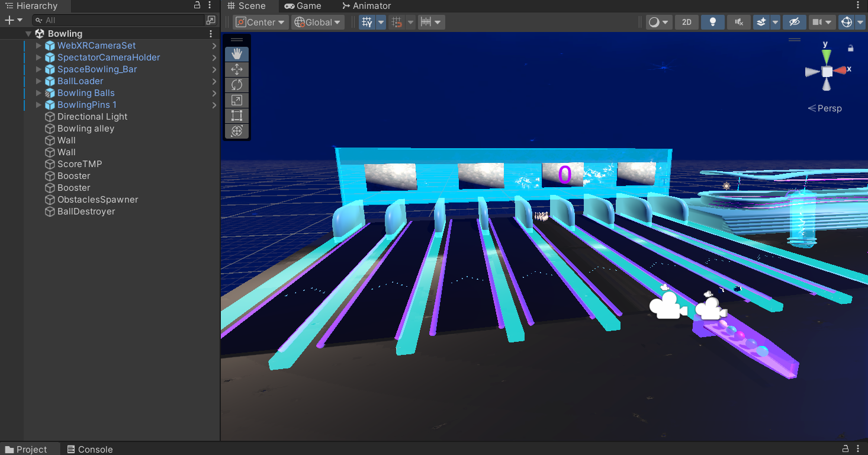Expand the Bowling Balls object
The height and width of the screenshot is (455, 868).
38,93
